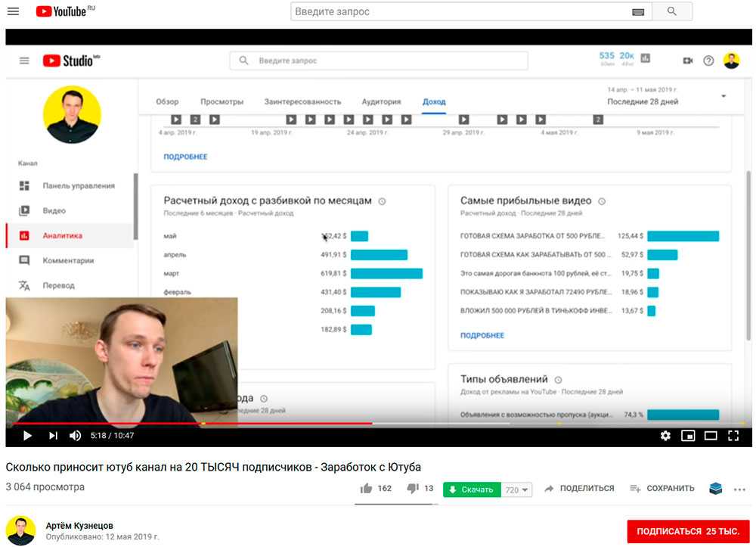756x547 pixels.
Task: Open ГОТОВАЯ СХЕМА ЗАРАБОТКА ОТ 500 РУБЛЕ video row
Action: click(x=589, y=236)
